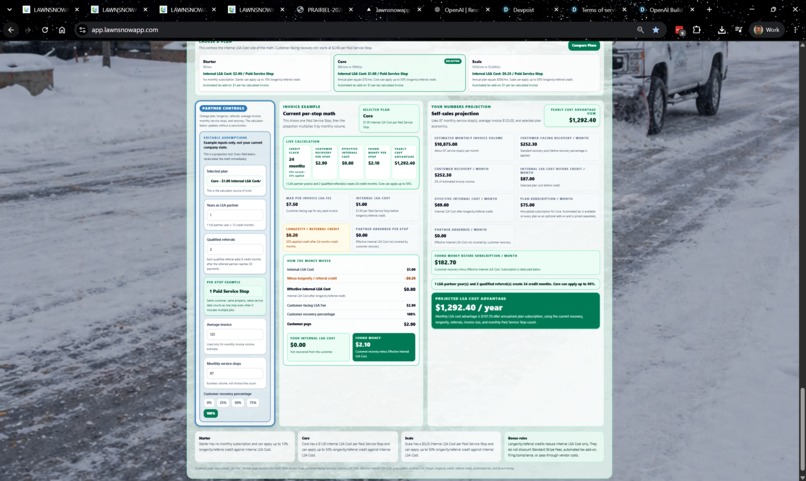Click the "Current per-stop math" heading
Viewport: 806px width, 481px height.
(x=309, y=113)
